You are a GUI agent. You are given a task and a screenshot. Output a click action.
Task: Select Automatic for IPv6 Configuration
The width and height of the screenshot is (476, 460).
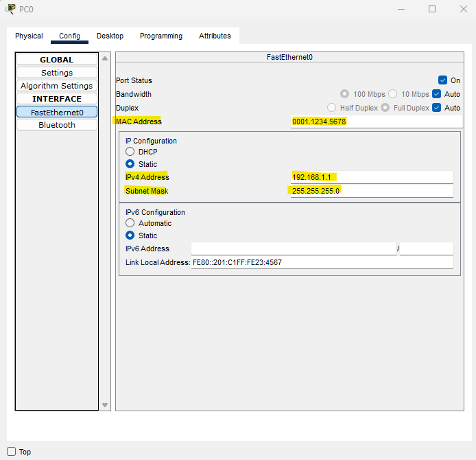pyautogui.click(x=130, y=223)
